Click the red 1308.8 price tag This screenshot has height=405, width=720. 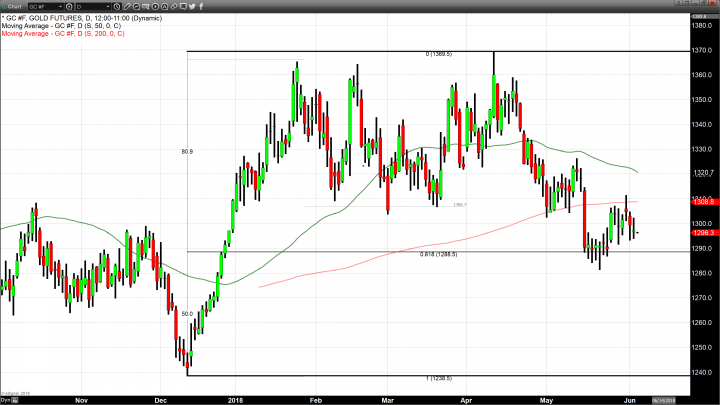point(703,202)
